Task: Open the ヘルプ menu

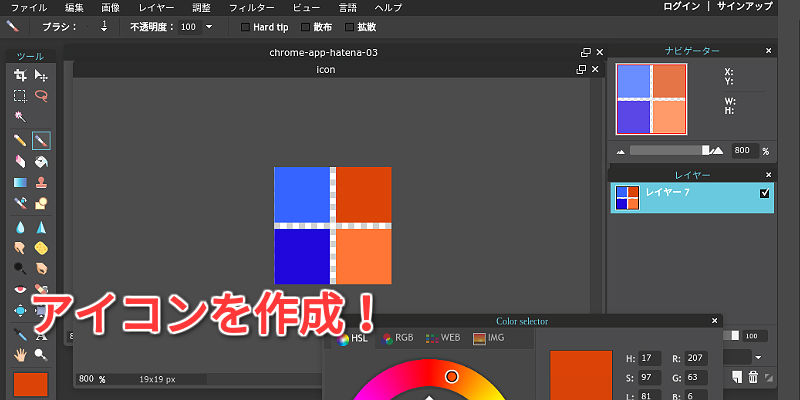Action: point(388,8)
